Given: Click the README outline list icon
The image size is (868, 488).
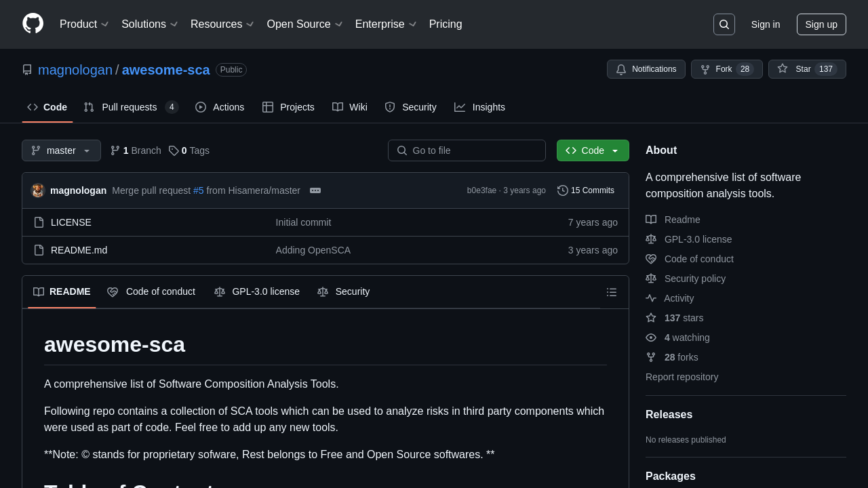Looking at the screenshot, I should 612,292.
